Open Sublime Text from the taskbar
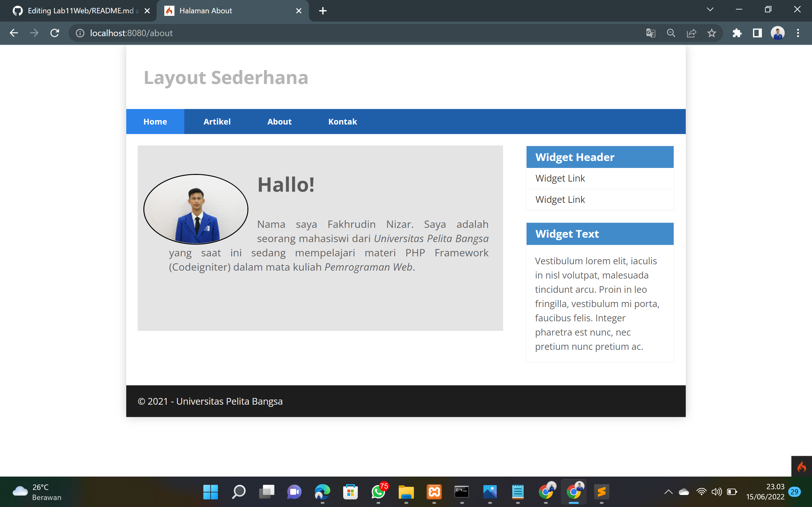Screen dimensions: 812x507 point(602,491)
